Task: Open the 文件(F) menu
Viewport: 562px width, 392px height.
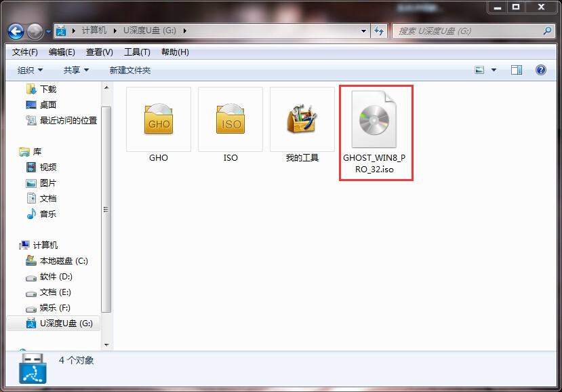Action: 24,52
